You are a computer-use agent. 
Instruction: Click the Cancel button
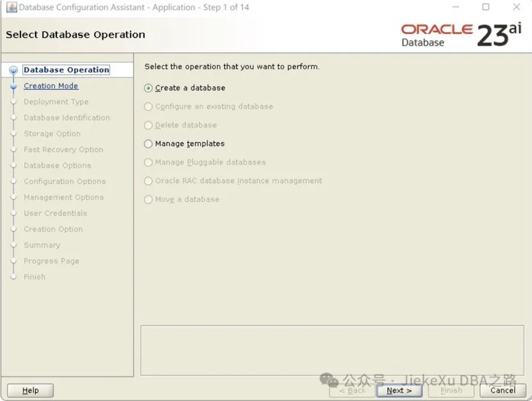coord(503,391)
